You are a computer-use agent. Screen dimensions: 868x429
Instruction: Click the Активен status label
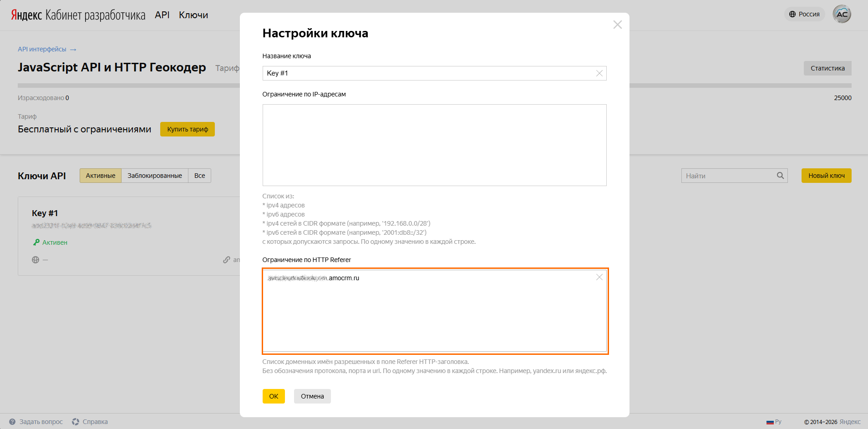pos(55,242)
